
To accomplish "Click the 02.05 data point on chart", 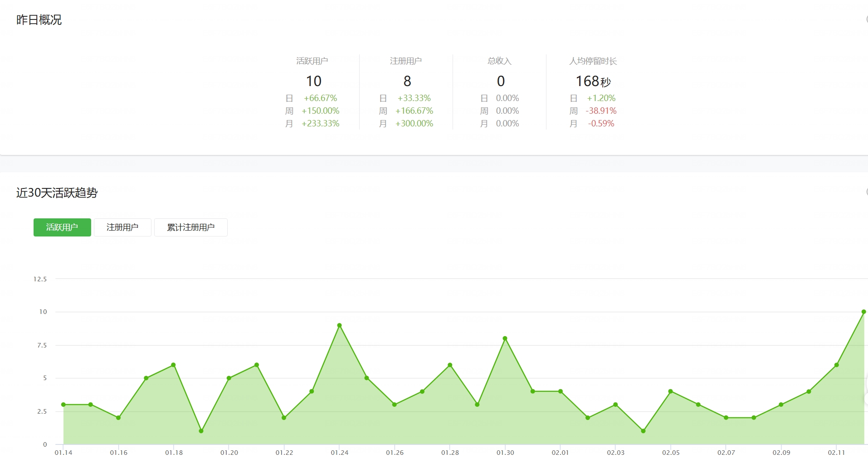I will [670, 391].
